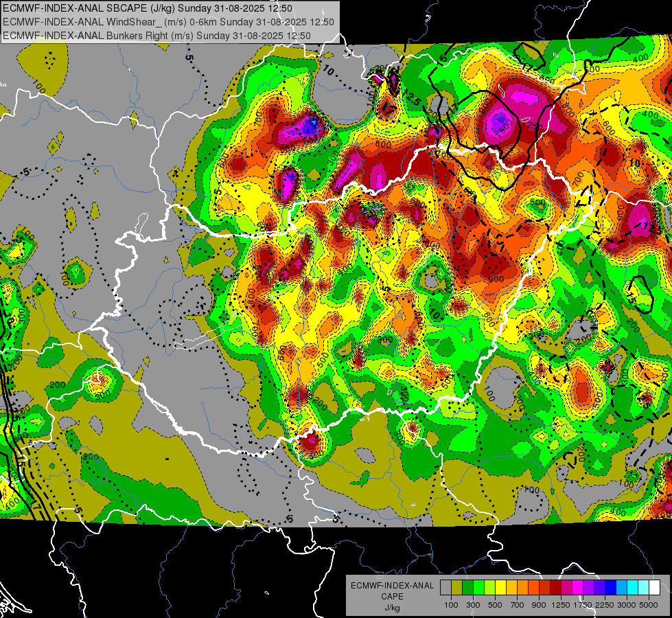672x618 pixels.
Task: Pick the pure yellow legend swatch
Action: [501, 588]
